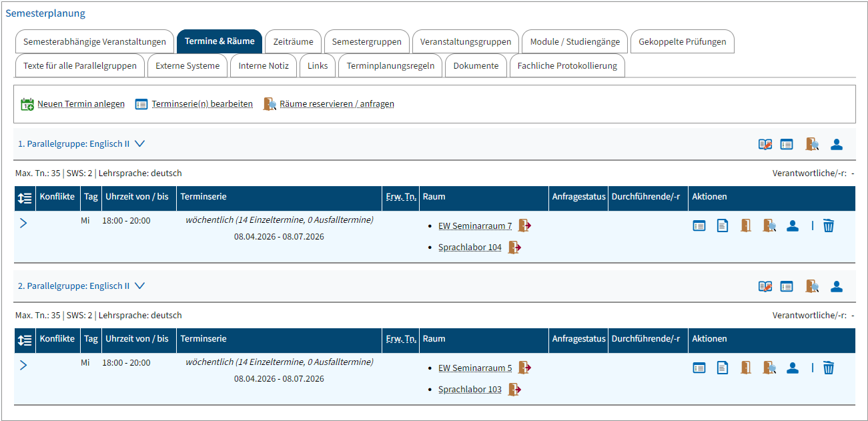Screen dimensions: 868x421
Task: Open the EW Seminarraum 5 link
Action: pos(475,368)
